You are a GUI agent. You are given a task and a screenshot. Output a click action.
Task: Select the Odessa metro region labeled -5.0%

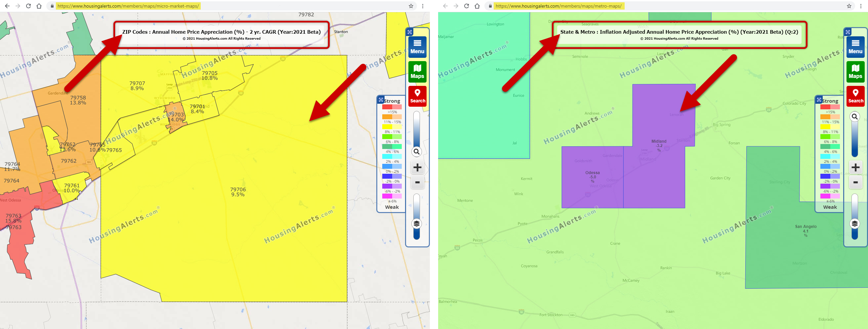(x=592, y=177)
